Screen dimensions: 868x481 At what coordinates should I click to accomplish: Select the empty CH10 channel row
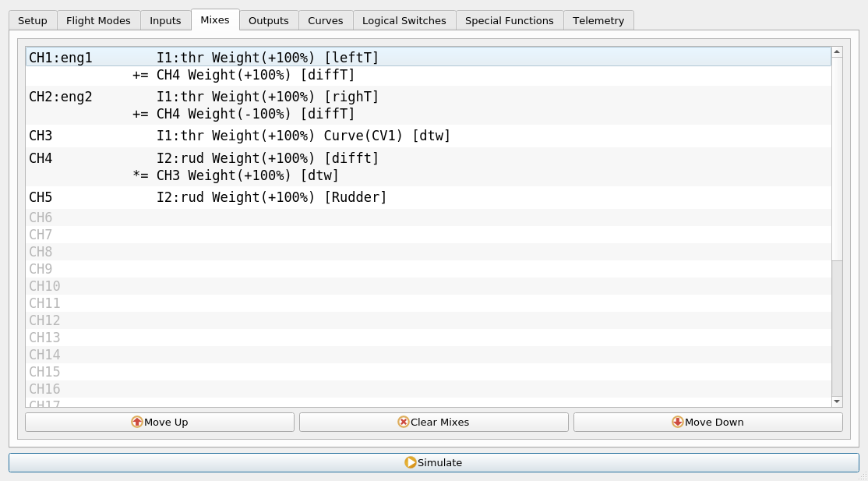[429, 286]
